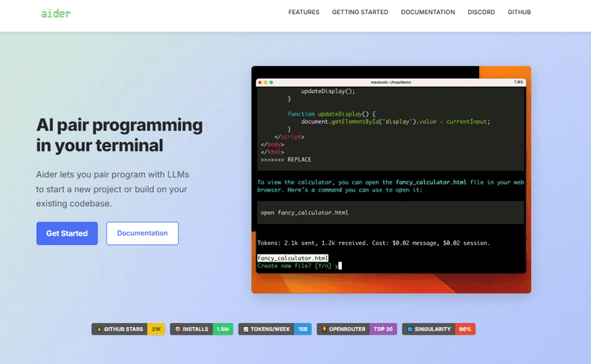Click the red close dot in terminal demo

coord(260,82)
